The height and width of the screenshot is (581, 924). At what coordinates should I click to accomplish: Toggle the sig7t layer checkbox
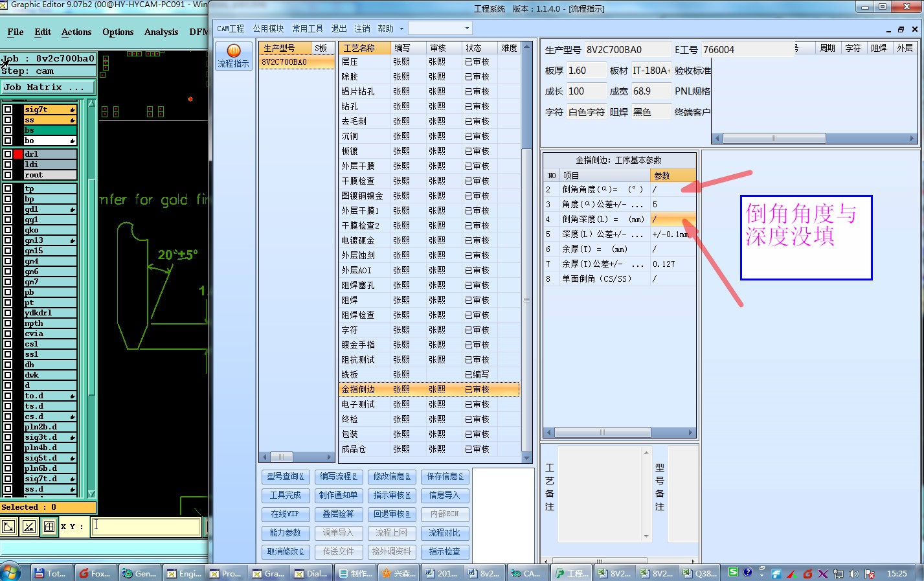8,110
